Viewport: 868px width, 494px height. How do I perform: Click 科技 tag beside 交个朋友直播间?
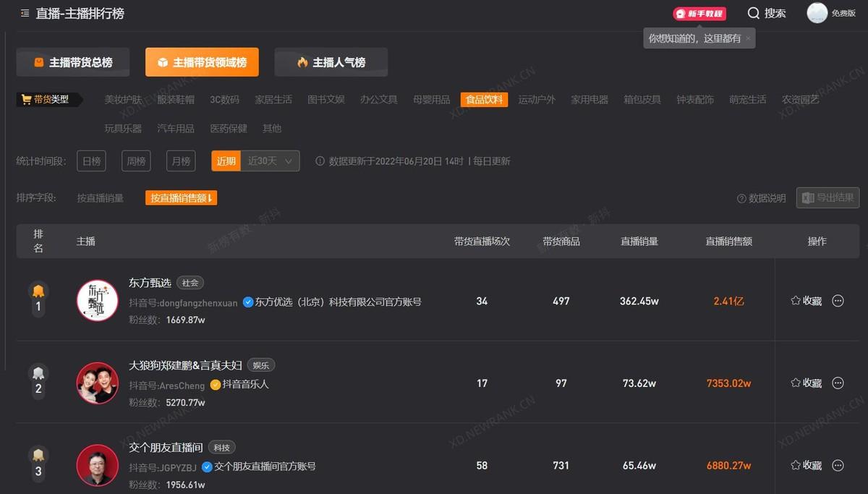221,448
